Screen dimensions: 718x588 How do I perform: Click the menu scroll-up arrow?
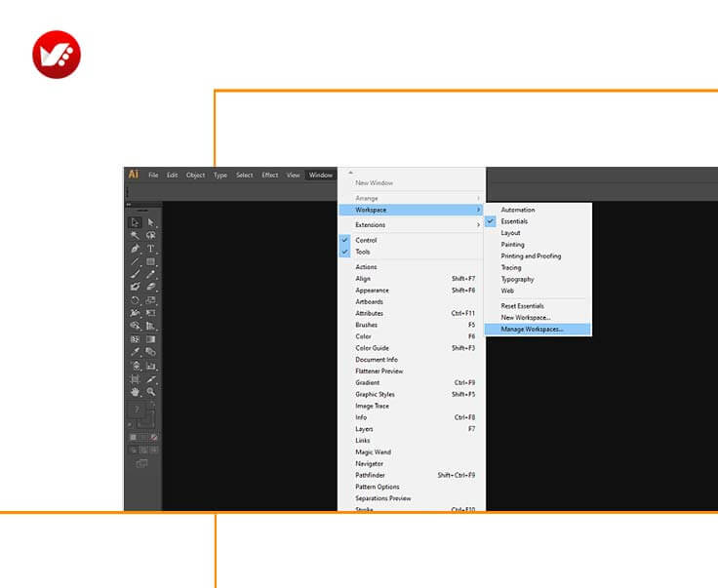tap(351, 173)
